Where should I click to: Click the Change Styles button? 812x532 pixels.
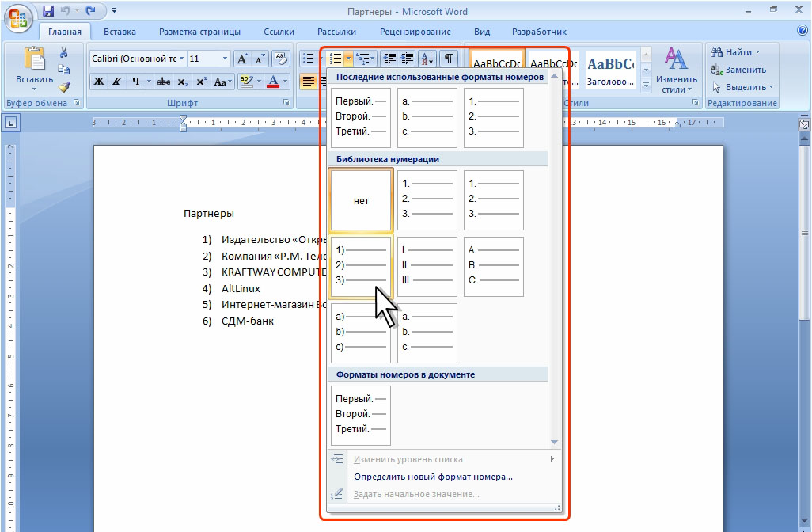click(x=677, y=70)
